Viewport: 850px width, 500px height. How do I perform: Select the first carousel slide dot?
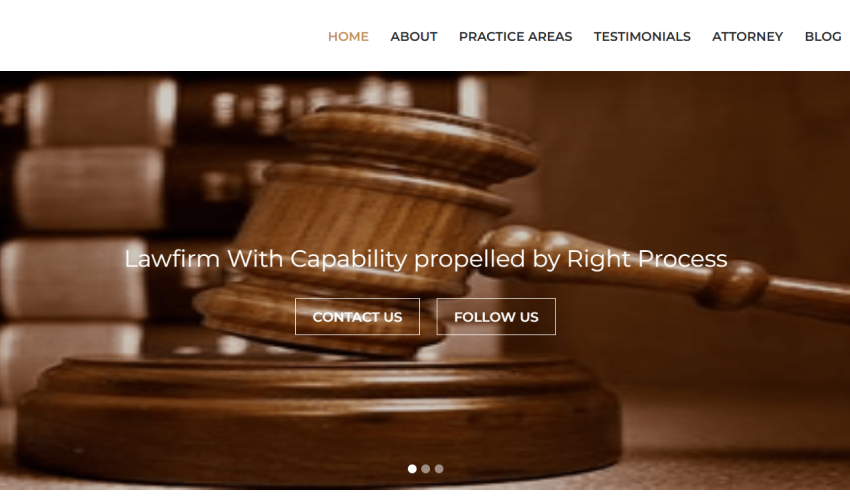412,469
